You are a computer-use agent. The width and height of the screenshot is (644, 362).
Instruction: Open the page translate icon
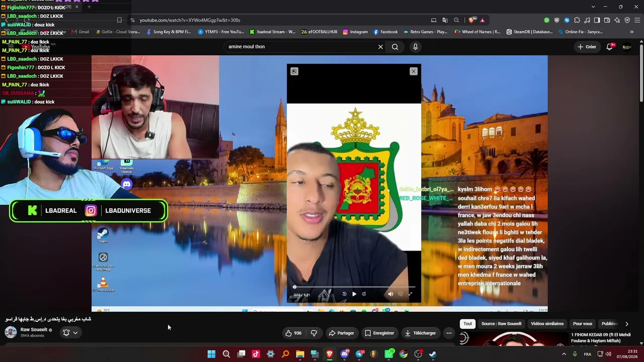click(445, 20)
